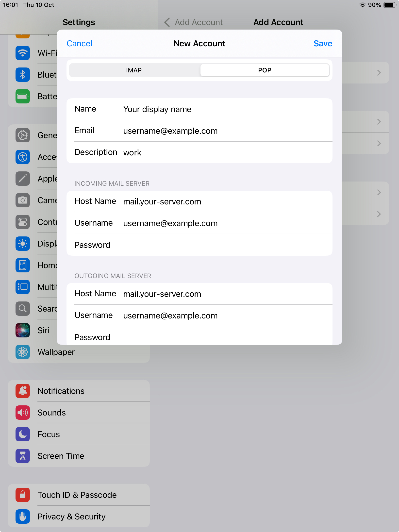Tap the outgoing server Password field

tap(199, 336)
